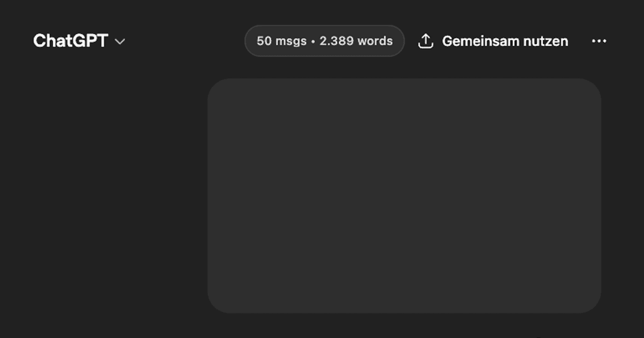Click the 50 msgs count text
This screenshot has width=644, height=338.
(x=281, y=41)
